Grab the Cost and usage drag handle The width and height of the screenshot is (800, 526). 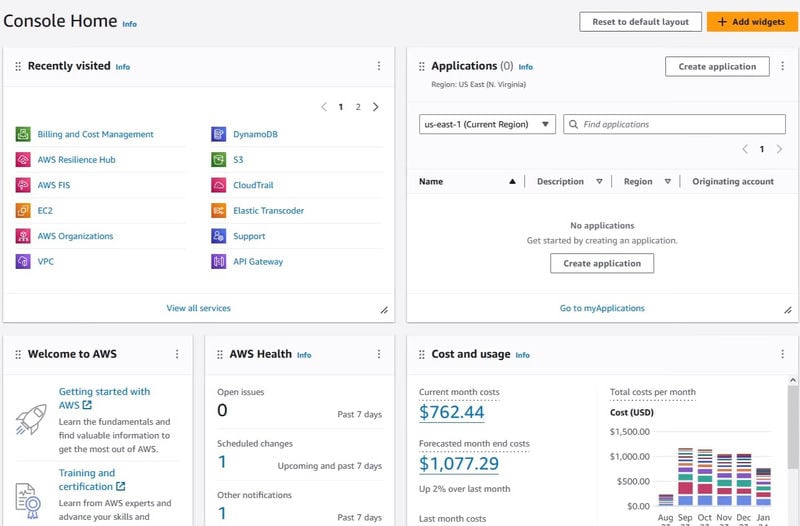pyautogui.click(x=421, y=355)
